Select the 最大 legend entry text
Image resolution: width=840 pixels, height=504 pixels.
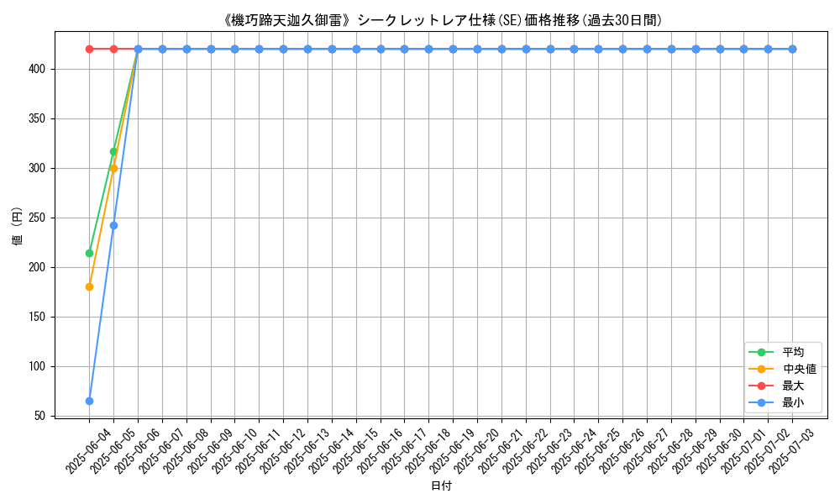tap(793, 386)
